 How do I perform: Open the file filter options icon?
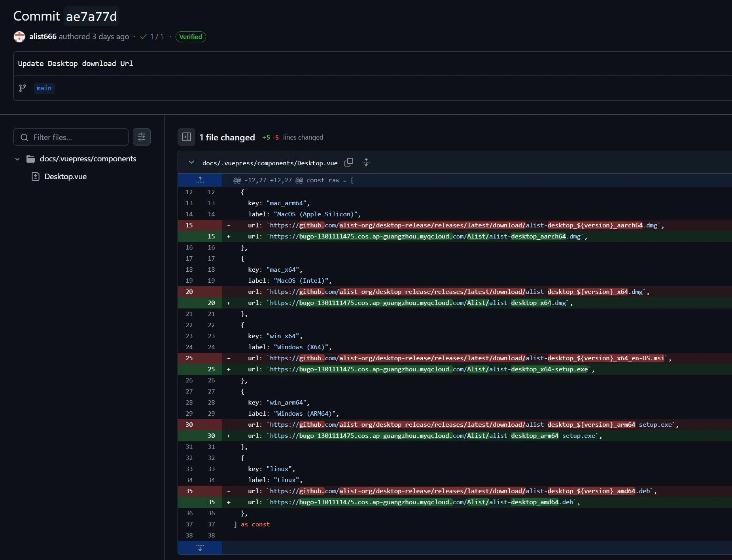click(142, 137)
